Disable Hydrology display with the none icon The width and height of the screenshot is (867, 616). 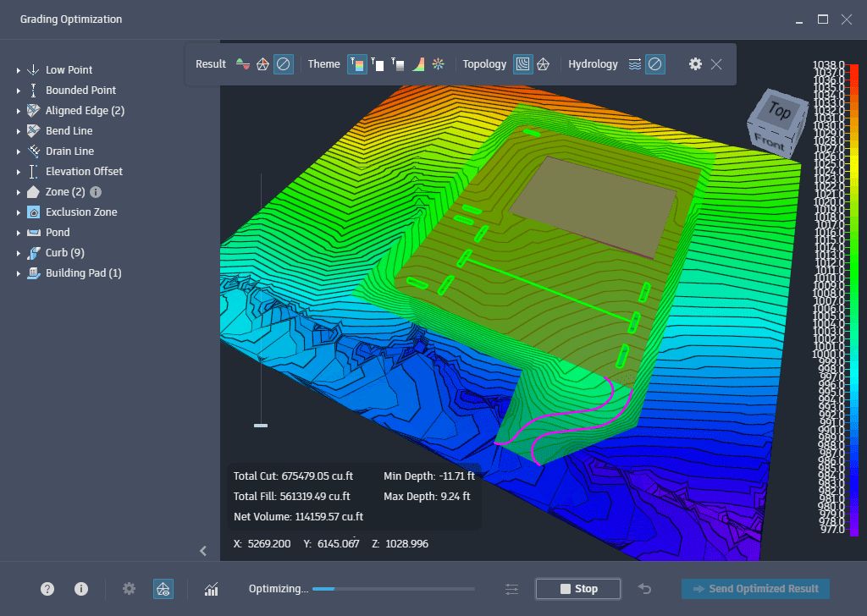coord(654,64)
